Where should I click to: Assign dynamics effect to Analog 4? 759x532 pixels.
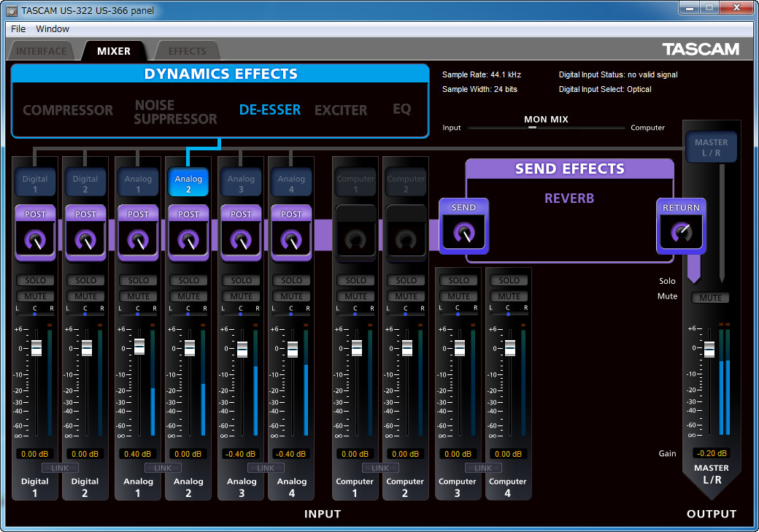291,182
